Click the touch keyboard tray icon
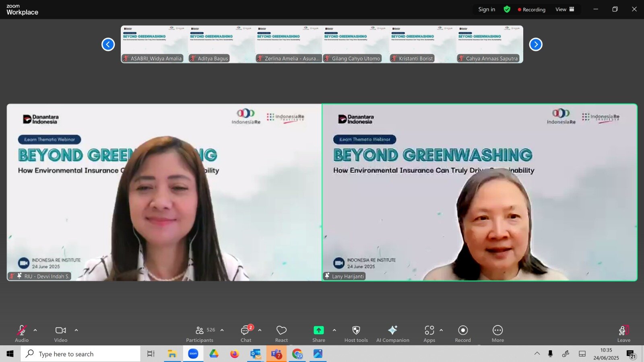Screen dimensions: 644x362 (x=582, y=354)
